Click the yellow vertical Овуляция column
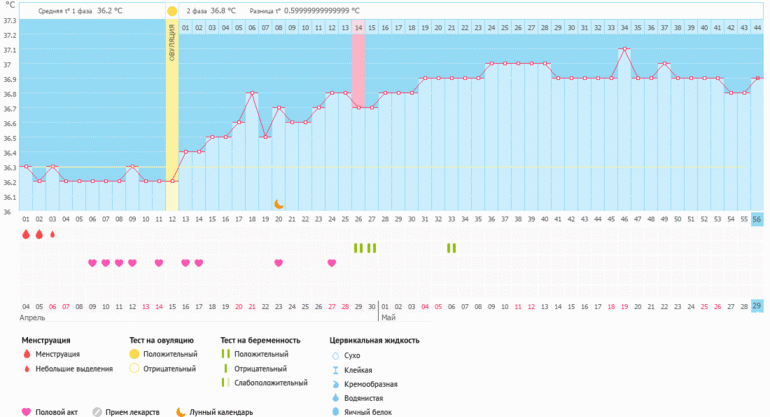 click(172, 100)
